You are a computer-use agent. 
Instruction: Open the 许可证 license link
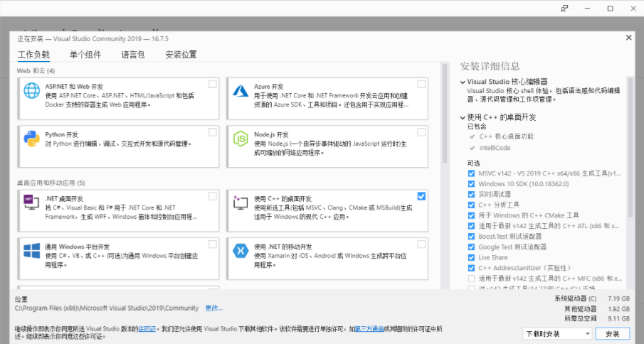pos(147,329)
